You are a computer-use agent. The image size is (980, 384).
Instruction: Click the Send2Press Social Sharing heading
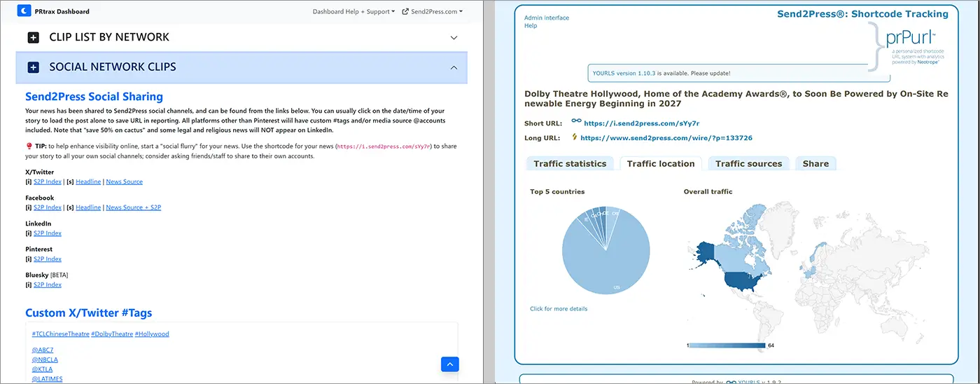[x=94, y=97]
